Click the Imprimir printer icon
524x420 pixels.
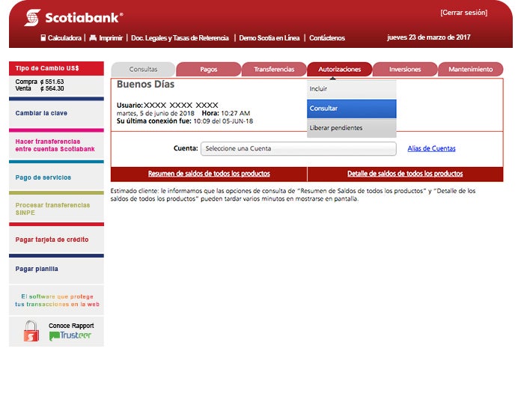click(93, 37)
